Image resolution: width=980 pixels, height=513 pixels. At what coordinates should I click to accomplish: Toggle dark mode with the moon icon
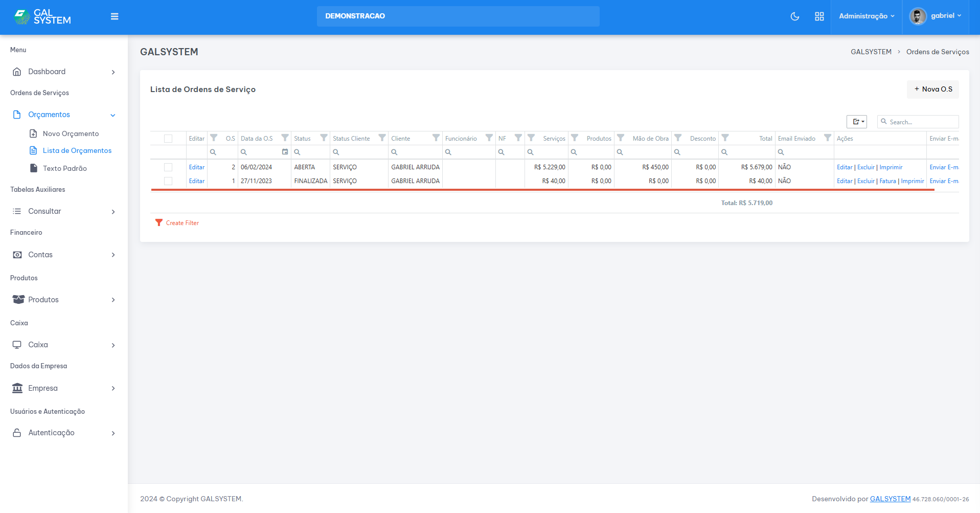tap(794, 16)
